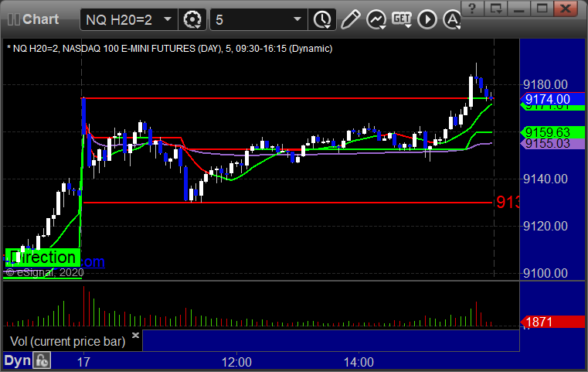Expand the NQ H20=2 symbol dropdown arrow
The width and height of the screenshot is (588, 372).
tap(168, 19)
